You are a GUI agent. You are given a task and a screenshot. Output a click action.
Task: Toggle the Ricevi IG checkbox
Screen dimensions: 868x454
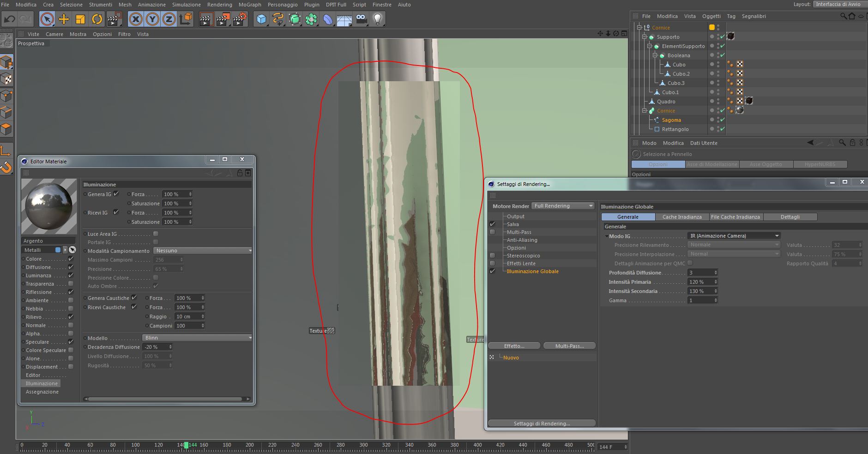click(x=116, y=212)
